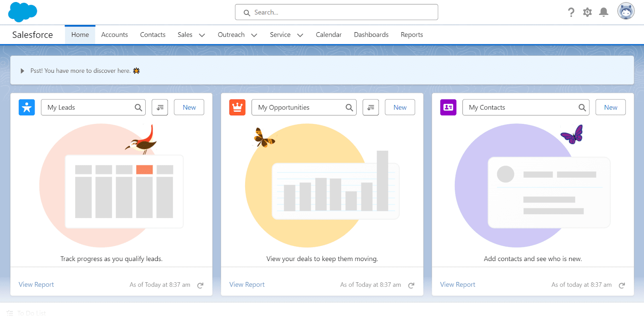Click the orange Opportunities crown icon
This screenshot has height=323, width=644.
pos(237,107)
